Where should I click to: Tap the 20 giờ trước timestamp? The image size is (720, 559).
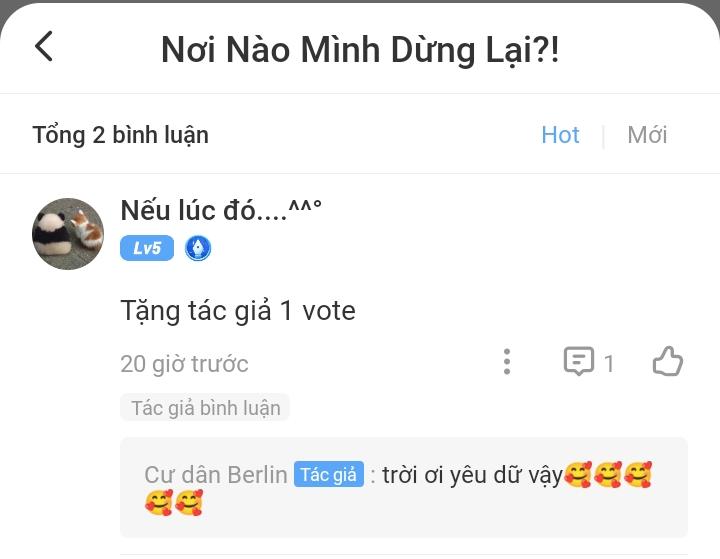pos(184,364)
